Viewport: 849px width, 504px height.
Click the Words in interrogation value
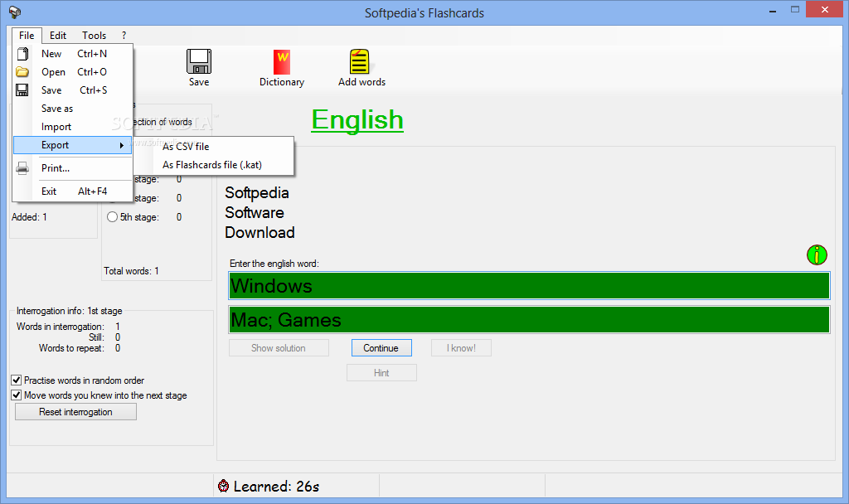coord(118,327)
